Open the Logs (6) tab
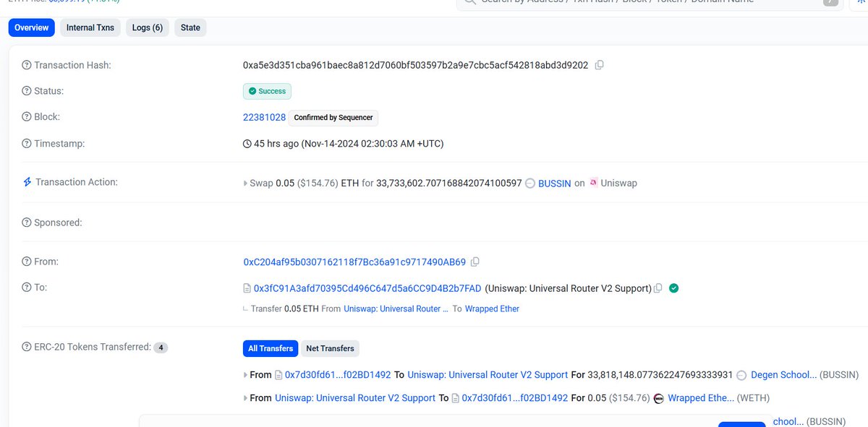This screenshot has width=868, height=427. click(148, 27)
